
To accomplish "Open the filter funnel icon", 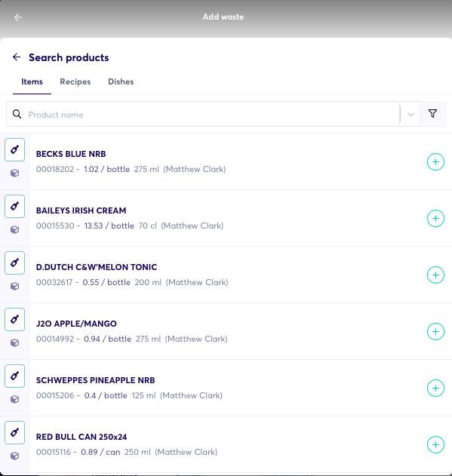I will click(433, 114).
